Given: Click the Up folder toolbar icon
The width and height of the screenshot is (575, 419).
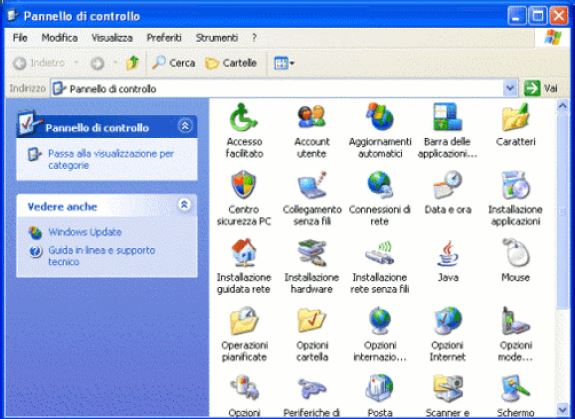Looking at the screenshot, I should [x=132, y=63].
